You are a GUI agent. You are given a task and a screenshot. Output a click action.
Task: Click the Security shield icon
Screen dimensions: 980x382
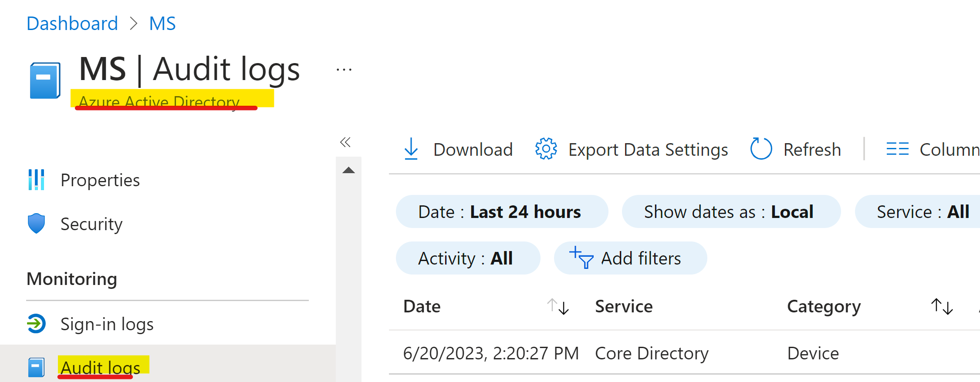coord(36,224)
